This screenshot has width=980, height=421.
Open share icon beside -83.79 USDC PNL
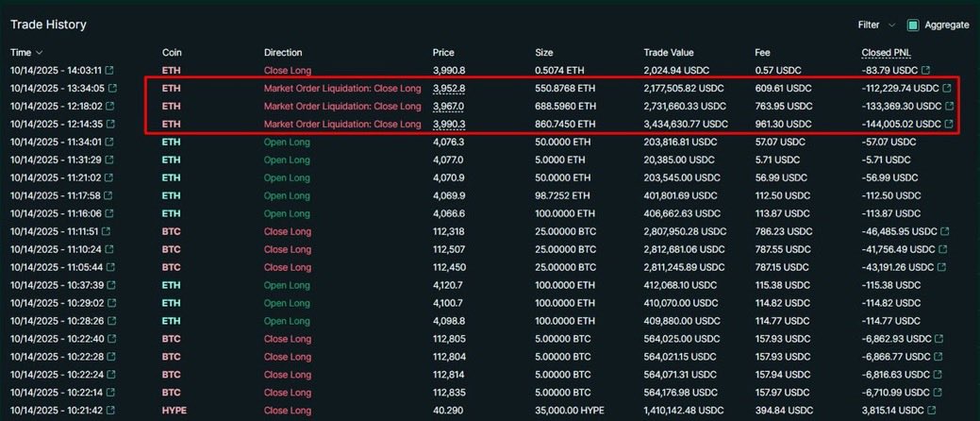tap(924, 70)
